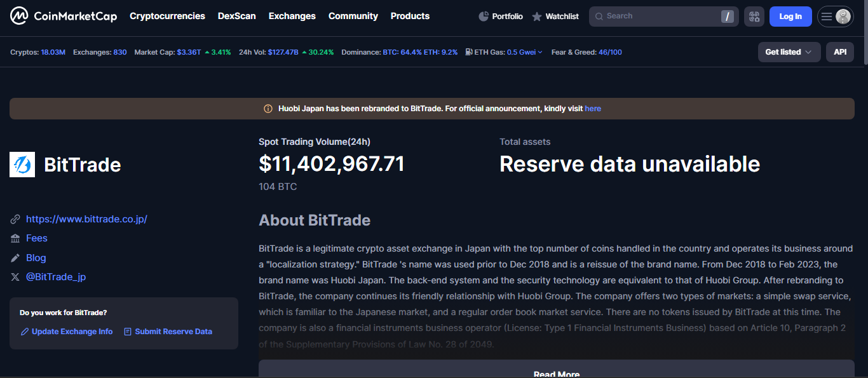Click the Cryptos 18.03M value
The width and height of the screenshot is (868, 378).
coord(53,52)
